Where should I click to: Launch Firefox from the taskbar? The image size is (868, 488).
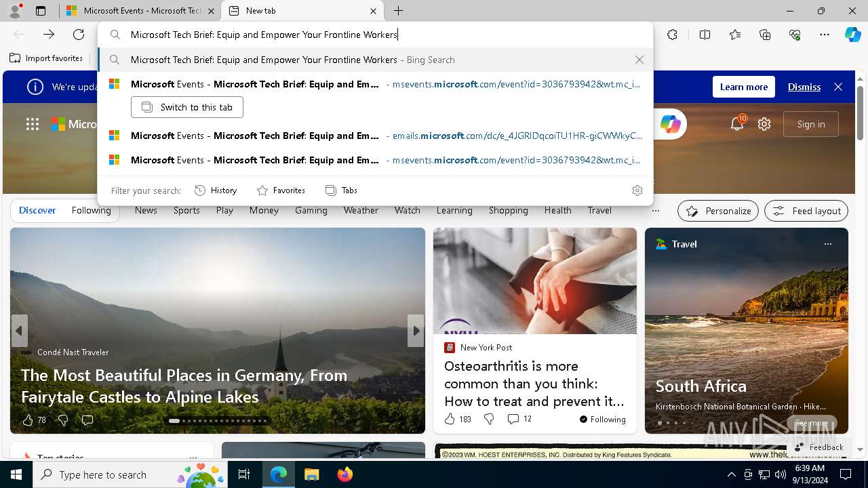[344, 474]
